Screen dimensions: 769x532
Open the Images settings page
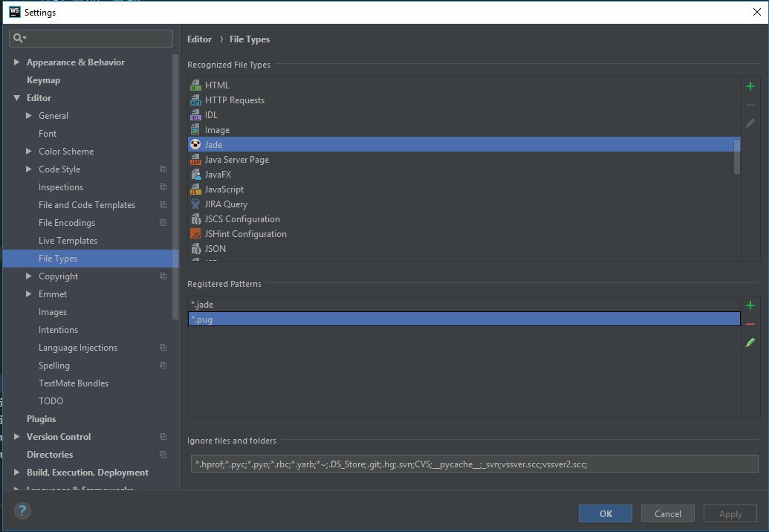pos(53,312)
